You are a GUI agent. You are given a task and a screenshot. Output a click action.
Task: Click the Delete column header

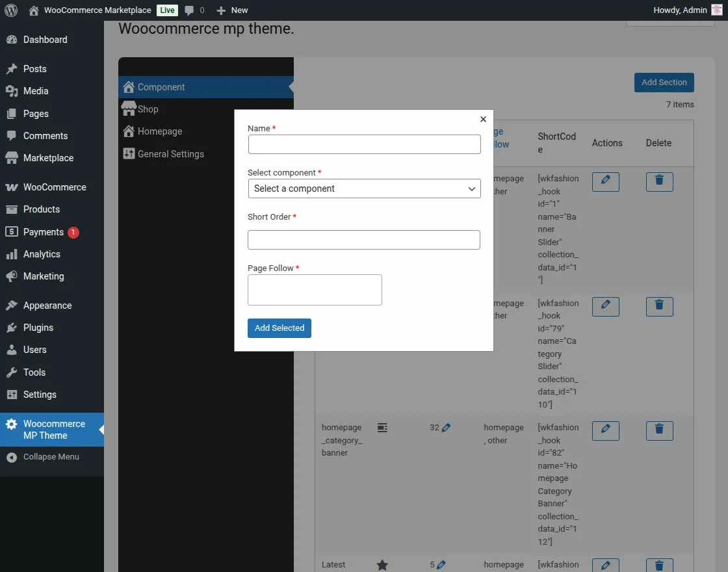[659, 143]
